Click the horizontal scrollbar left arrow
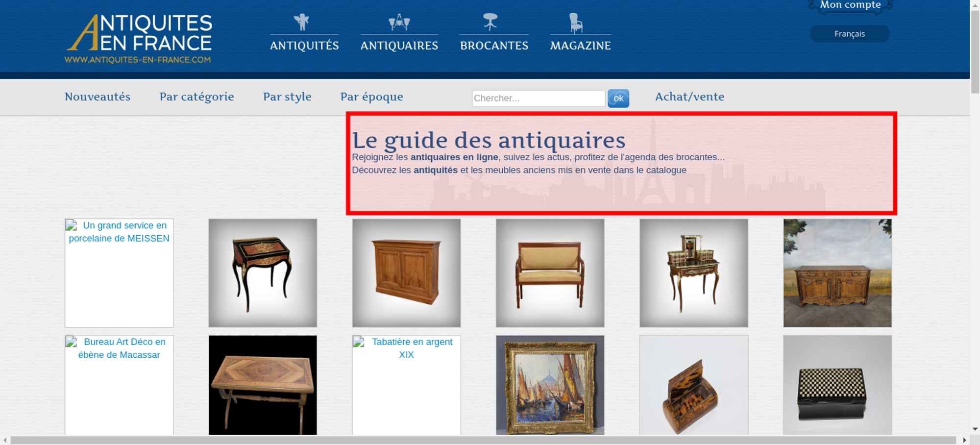The width and height of the screenshot is (980, 445). pyautogui.click(x=5, y=440)
